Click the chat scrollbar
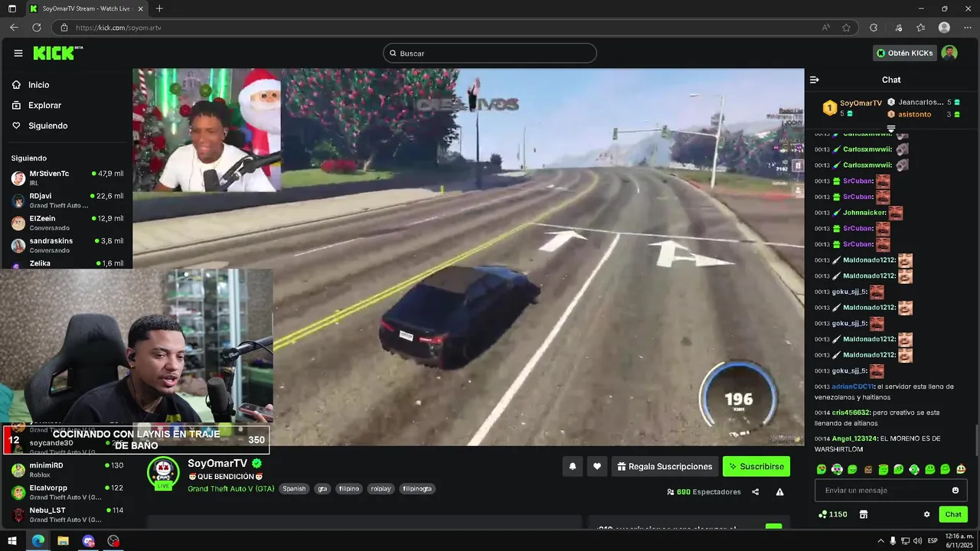Screen dimensions: 980x551 975,440
